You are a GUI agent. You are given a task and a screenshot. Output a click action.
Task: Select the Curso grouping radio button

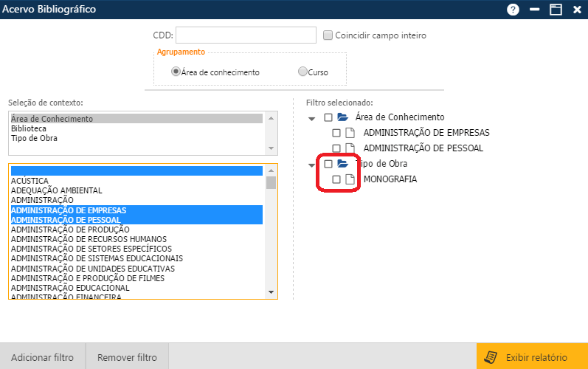coord(302,72)
